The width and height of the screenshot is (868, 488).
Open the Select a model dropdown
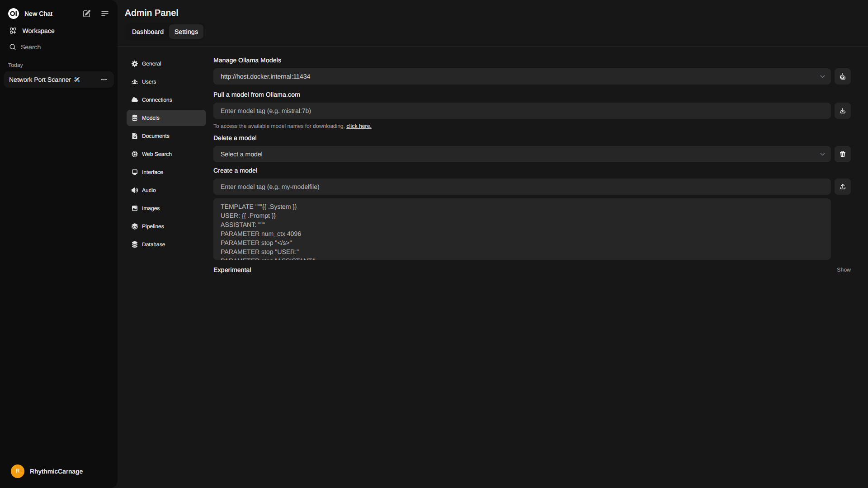522,154
